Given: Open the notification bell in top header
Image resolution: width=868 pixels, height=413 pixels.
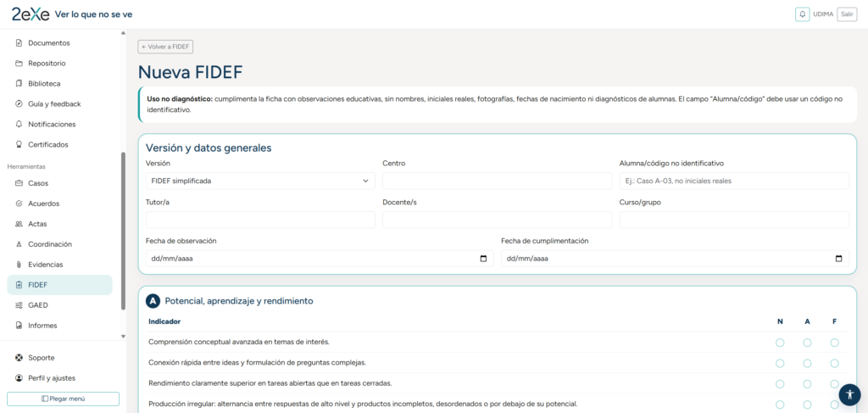Looking at the screenshot, I should pyautogui.click(x=802, y=14).
